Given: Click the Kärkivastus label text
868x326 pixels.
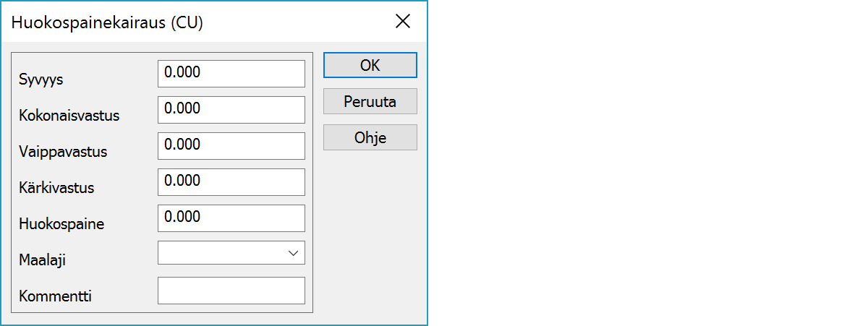Looking at the screenshot, I should pyautogui.click(x=56, y=188).
